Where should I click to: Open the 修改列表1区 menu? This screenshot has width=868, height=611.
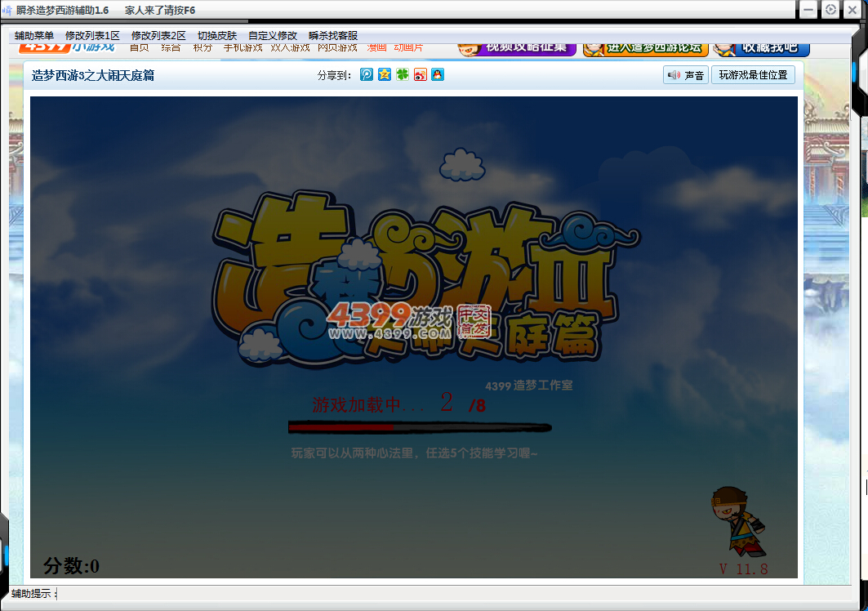tap(92, 35)
